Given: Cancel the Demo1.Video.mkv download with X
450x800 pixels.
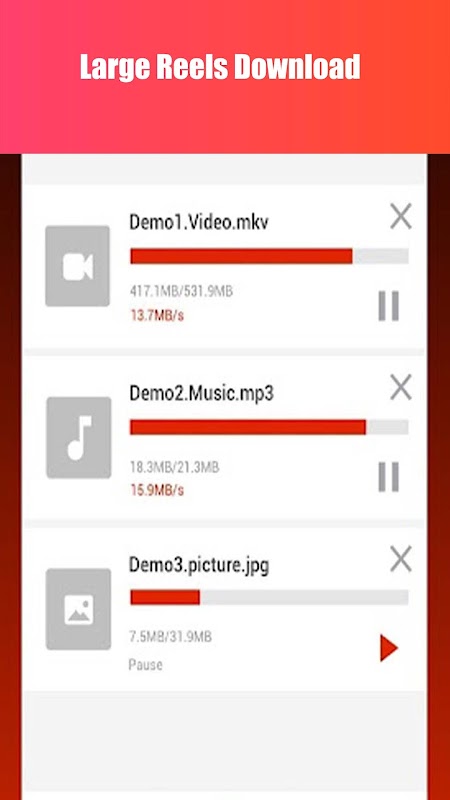Looking at the screenshot, I should pyautogui.click(x=401, y=216).
